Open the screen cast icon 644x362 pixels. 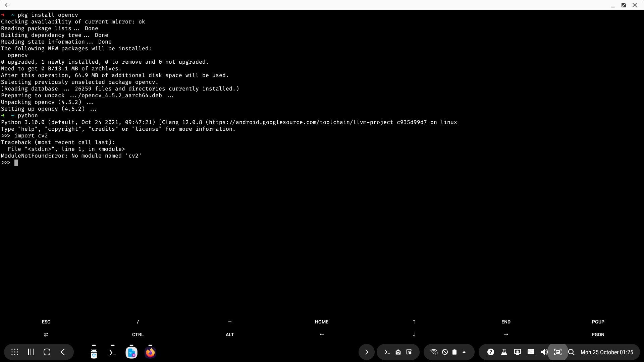[x=518, y=352]
